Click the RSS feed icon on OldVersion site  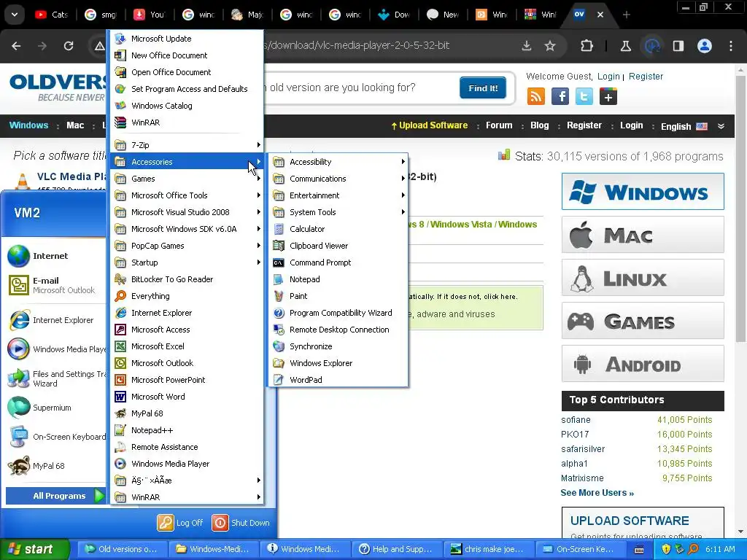point(536,97)
